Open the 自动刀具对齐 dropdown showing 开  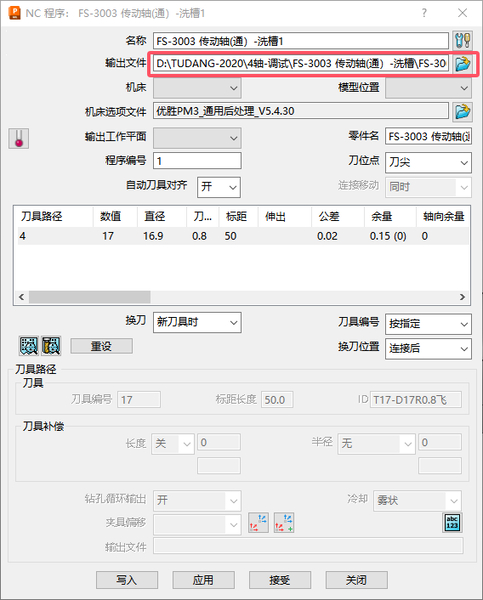219,187
